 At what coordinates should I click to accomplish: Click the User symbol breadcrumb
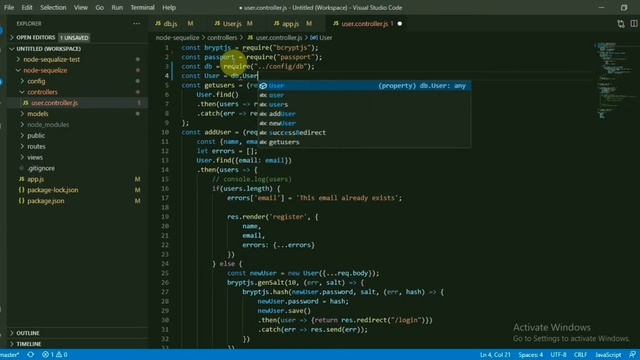322,38
